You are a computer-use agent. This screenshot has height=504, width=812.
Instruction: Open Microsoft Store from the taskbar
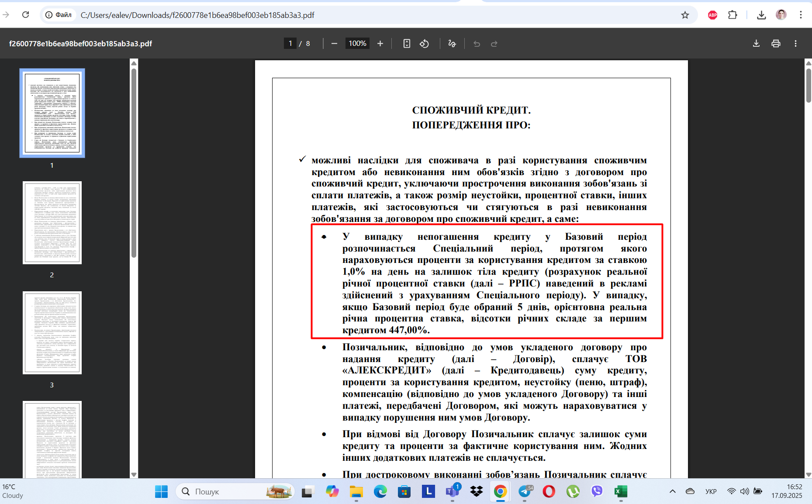tap(404, 492)
